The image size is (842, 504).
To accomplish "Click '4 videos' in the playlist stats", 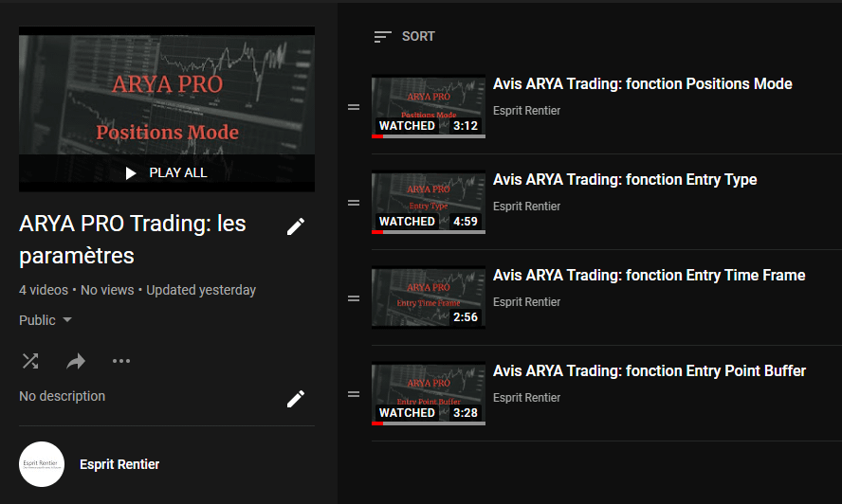I will (x=44, y=291).
